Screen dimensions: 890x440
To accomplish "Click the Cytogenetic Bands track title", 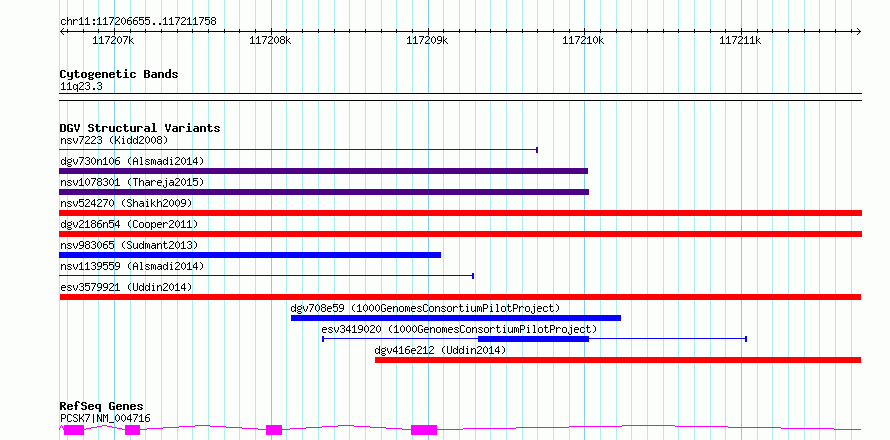I will pyautogui.click(x=119, y=74).
